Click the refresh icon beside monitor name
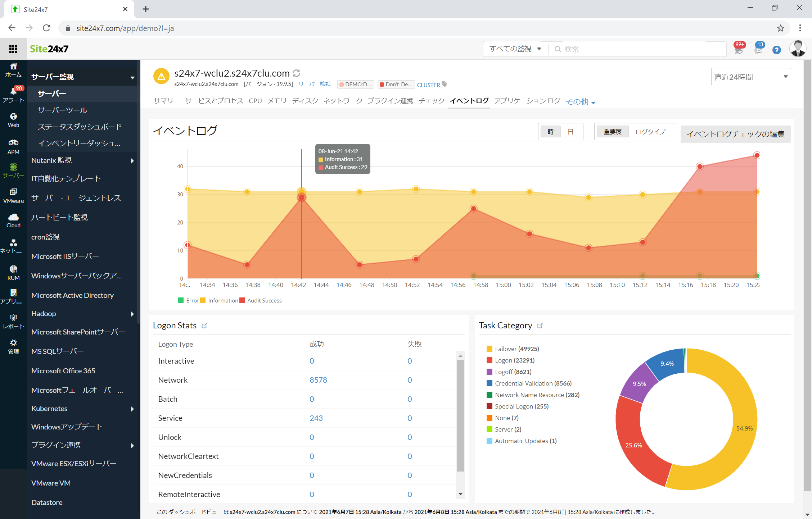The height and width of the screenshot is (519, 812). pyautogui.click(x=297, y=73)
